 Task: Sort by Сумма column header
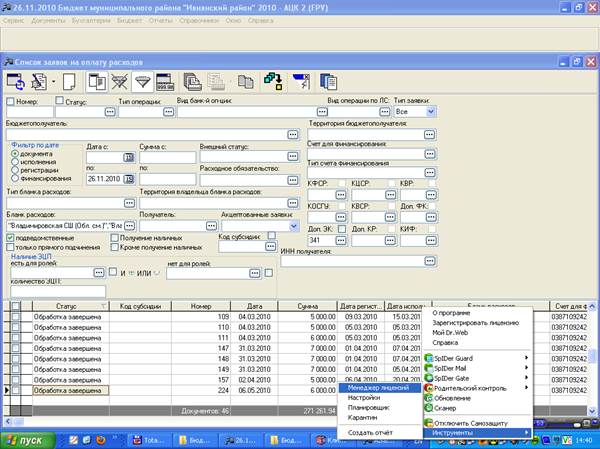point(308,306)
